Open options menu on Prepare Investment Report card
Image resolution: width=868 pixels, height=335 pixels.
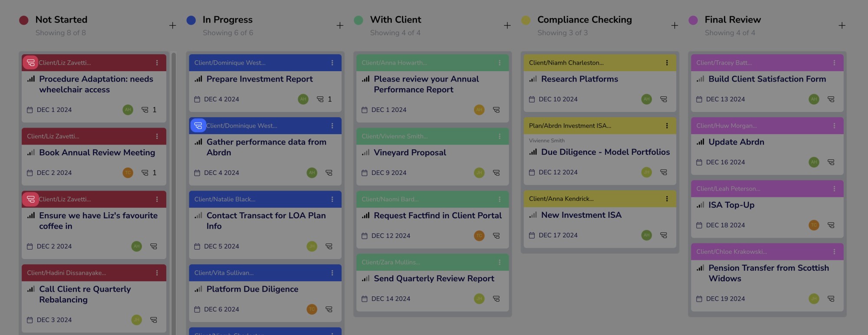click(x=332, y=63)
